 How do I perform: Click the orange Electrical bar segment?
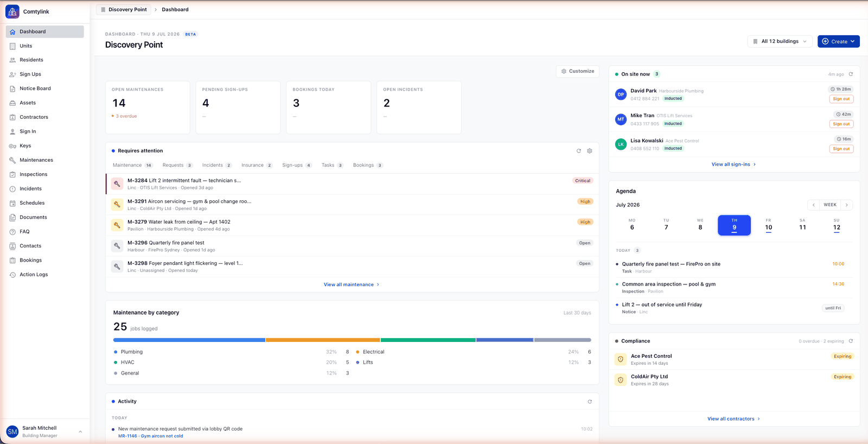(x=323, y=340)
